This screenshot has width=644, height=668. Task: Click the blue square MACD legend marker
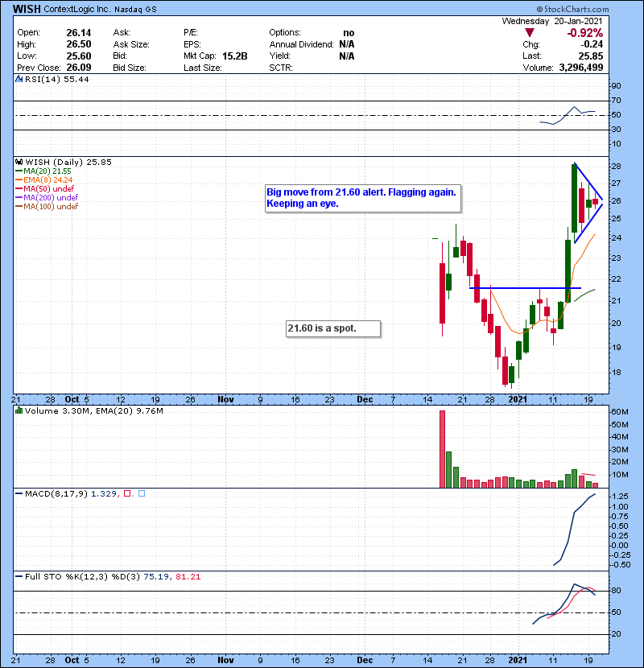click(x=142, y=494)
